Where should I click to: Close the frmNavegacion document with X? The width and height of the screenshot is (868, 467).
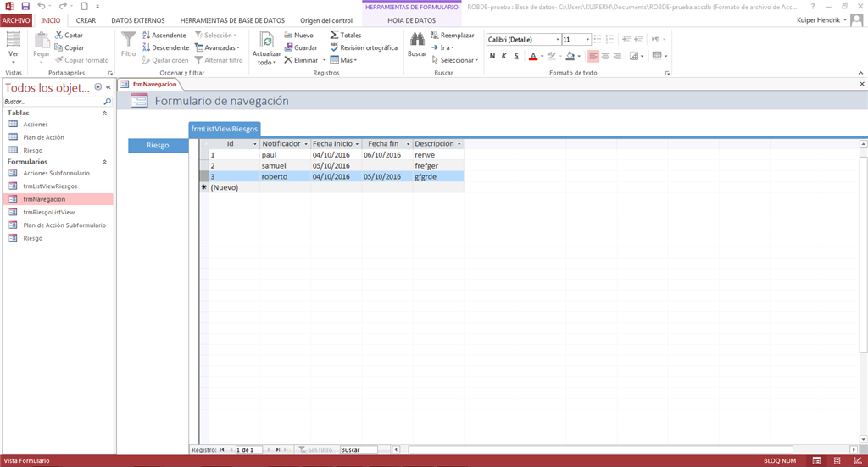coord(861,84)
